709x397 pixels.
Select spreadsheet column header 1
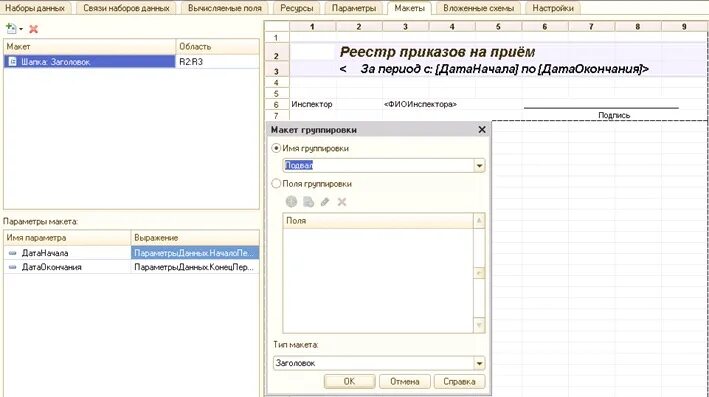coord(312,27)
